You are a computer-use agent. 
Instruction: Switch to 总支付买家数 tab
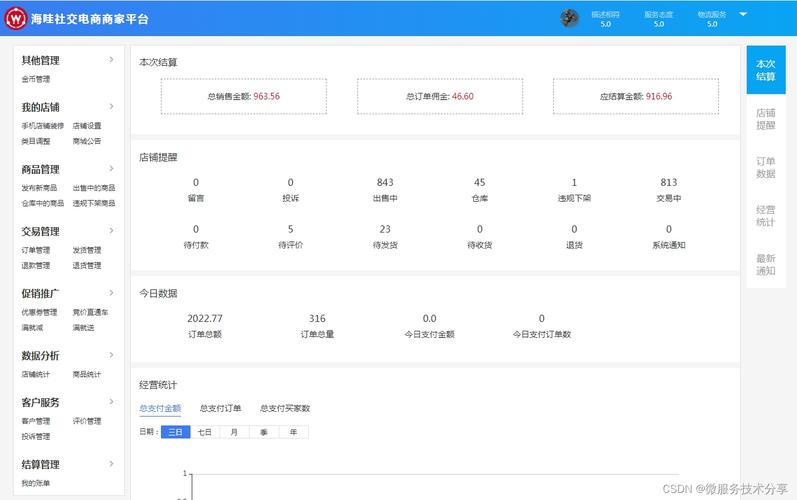pyautogui.click(x=285, y=408)
